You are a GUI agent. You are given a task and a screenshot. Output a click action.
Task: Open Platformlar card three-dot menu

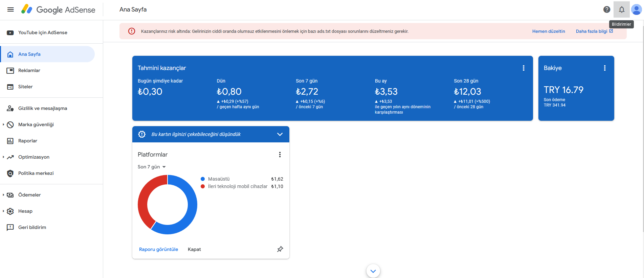click(280, 155)
